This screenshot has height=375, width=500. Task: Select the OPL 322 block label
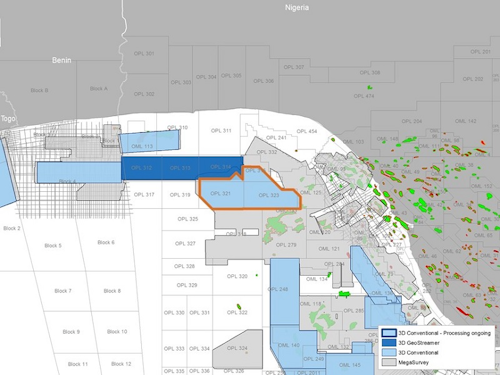coord(237,312)
